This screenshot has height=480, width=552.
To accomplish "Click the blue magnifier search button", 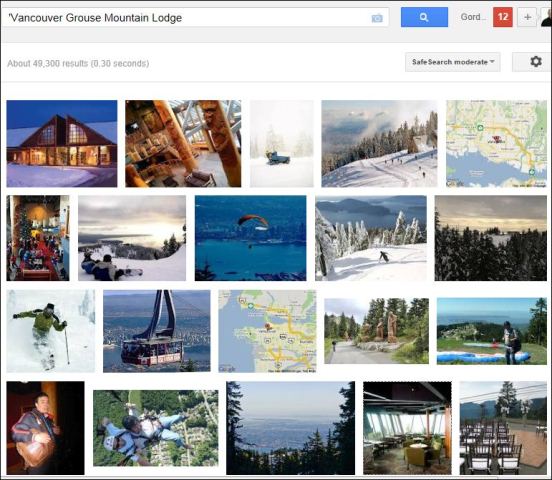I will 424,17.
